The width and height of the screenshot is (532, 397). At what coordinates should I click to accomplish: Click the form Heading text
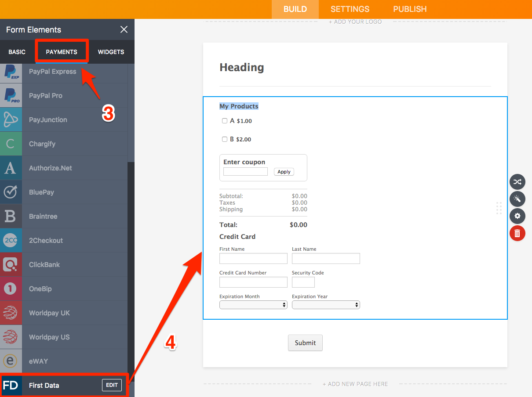(x=242, y=67)
